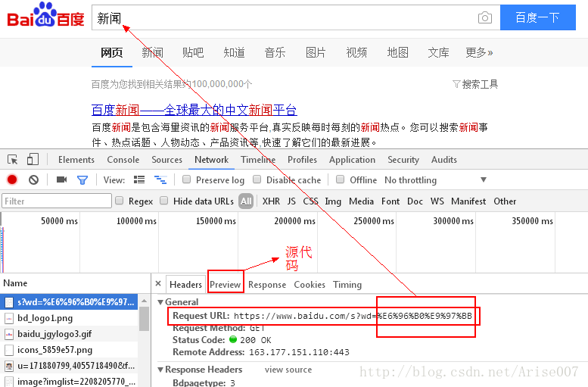The width and height of the screenshot is (588, 387).
Task: Filter requests by CSS
Action: tap(310, 201)
